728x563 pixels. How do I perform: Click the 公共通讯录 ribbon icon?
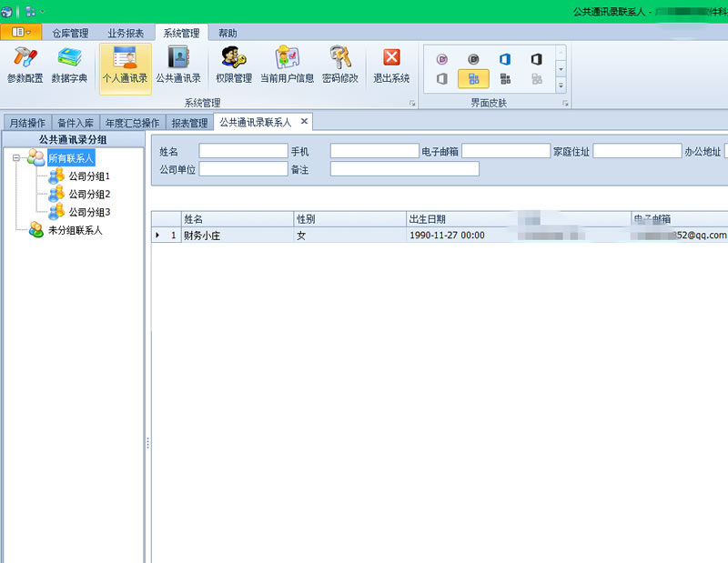tap(178, 65)
